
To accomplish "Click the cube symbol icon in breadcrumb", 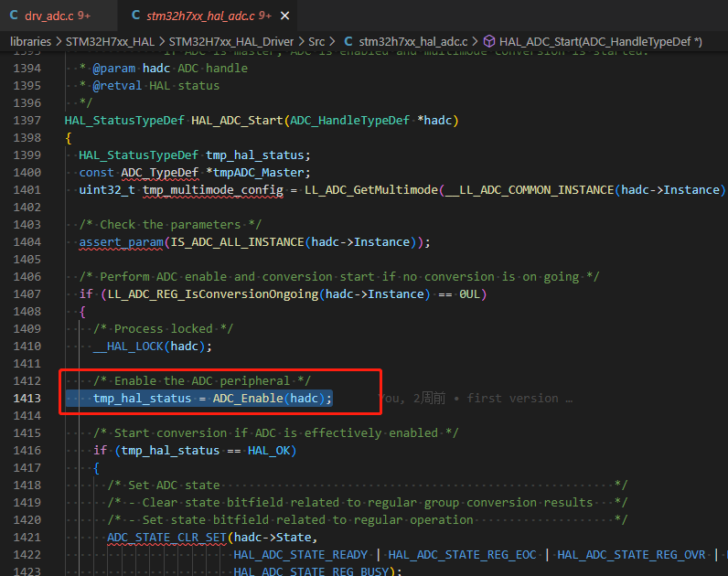I will click(x=489, y=42).
